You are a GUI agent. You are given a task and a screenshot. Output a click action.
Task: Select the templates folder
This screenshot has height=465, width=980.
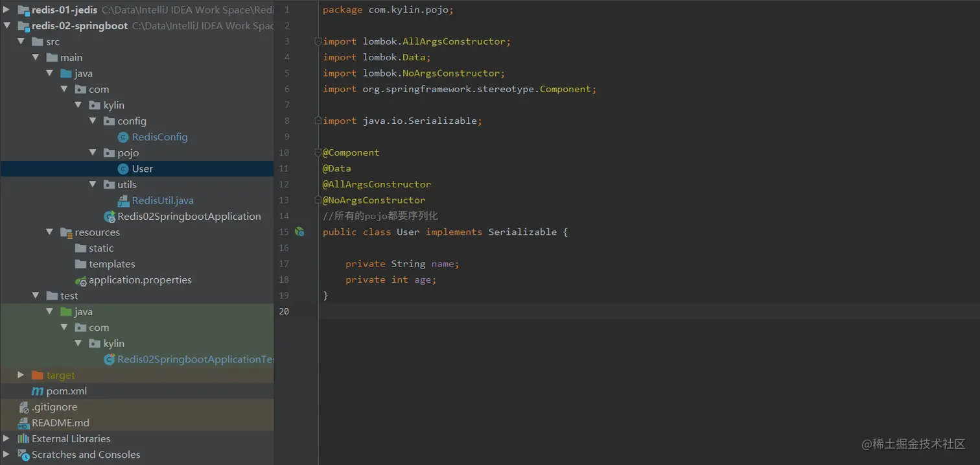[112, 264]
